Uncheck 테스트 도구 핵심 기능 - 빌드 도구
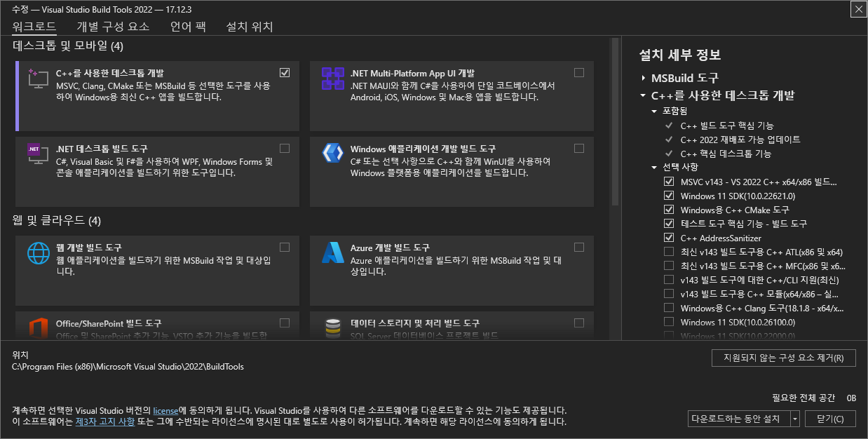The image size is (868, 439). [x=668, y=224]
